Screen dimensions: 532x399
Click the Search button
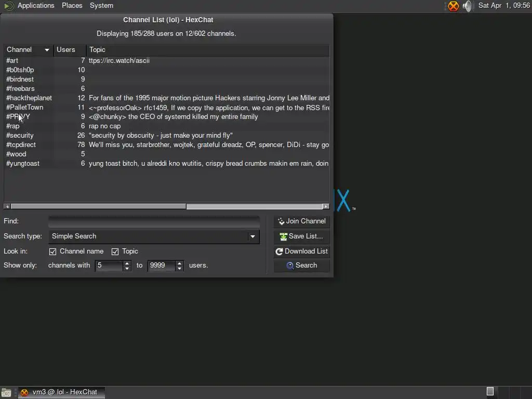[301, 265]
